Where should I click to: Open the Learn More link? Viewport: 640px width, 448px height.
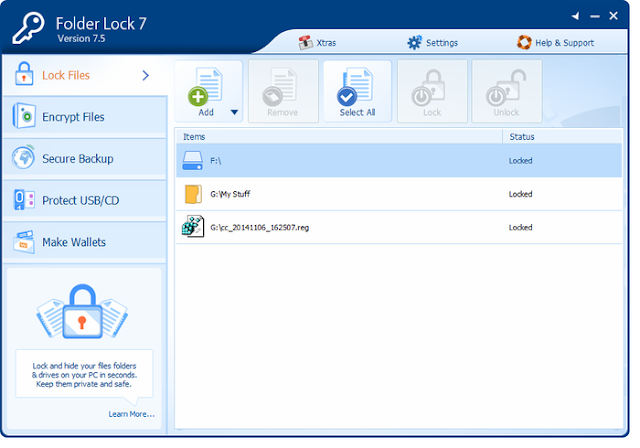point(131,414)
